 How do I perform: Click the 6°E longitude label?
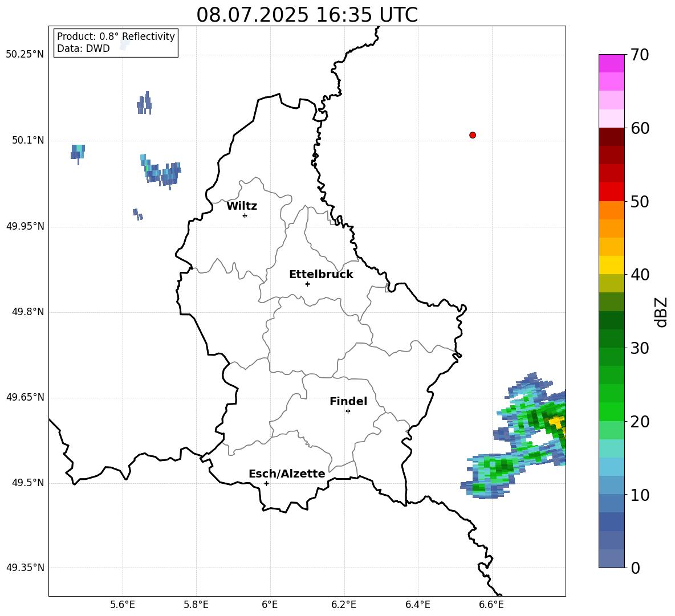click(x=270, y=605)
